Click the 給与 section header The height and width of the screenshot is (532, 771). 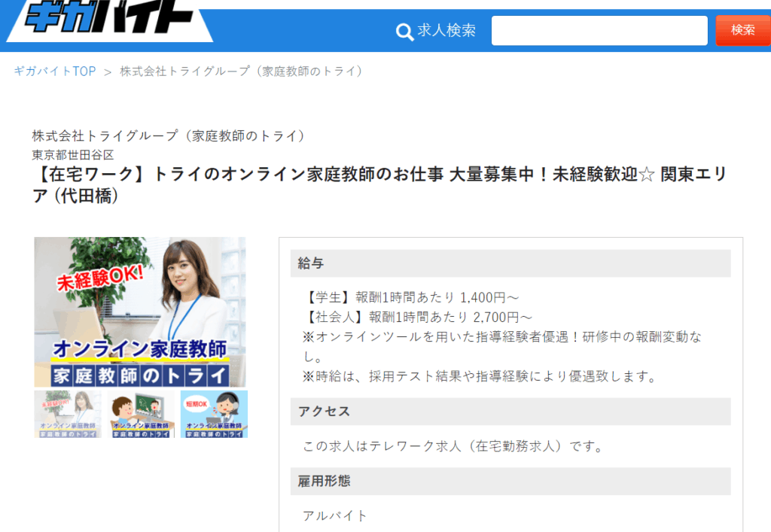[510, 263]
